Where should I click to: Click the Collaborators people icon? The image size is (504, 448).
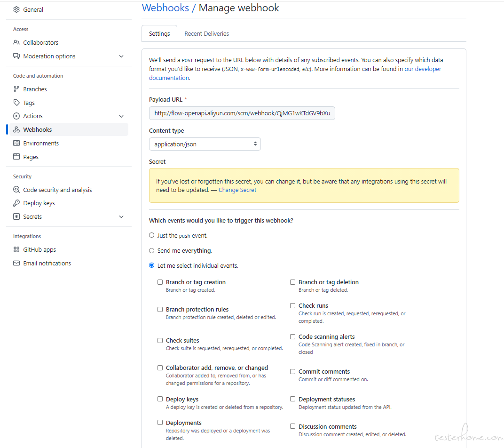[x=16, y=42]
